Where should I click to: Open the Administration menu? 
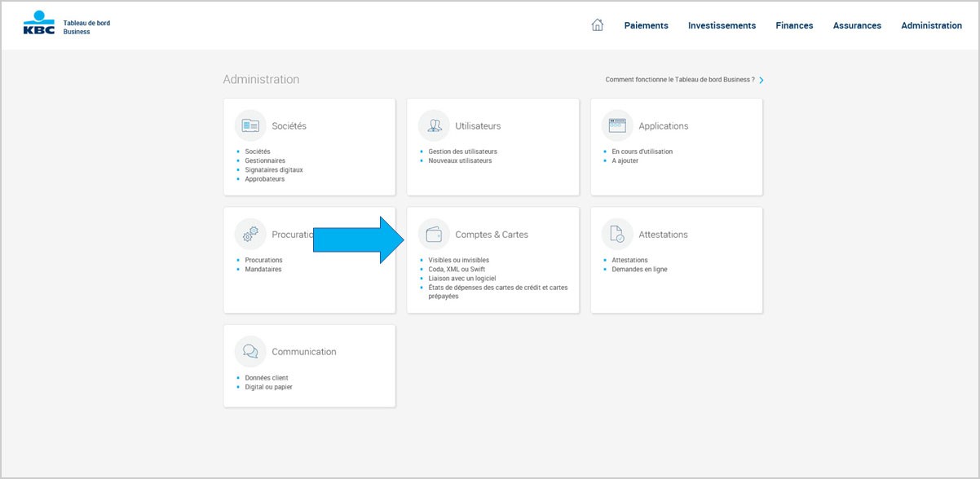click(931, 25)
